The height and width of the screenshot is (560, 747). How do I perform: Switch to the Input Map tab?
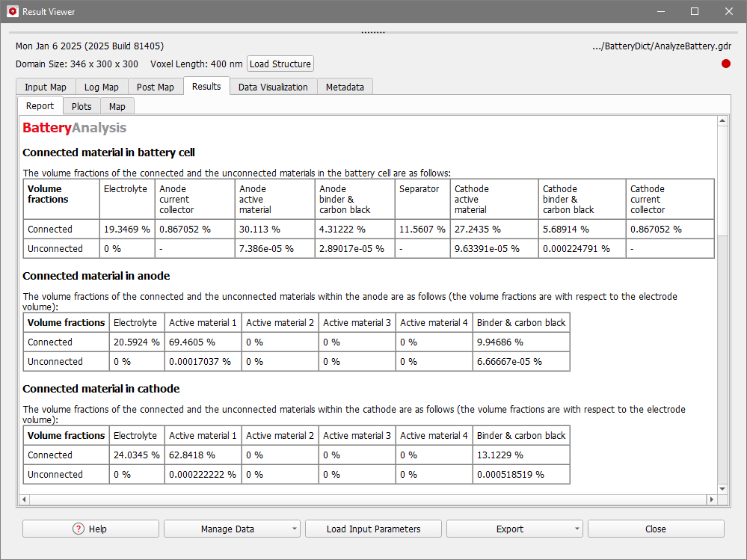[x=46, y=87]
